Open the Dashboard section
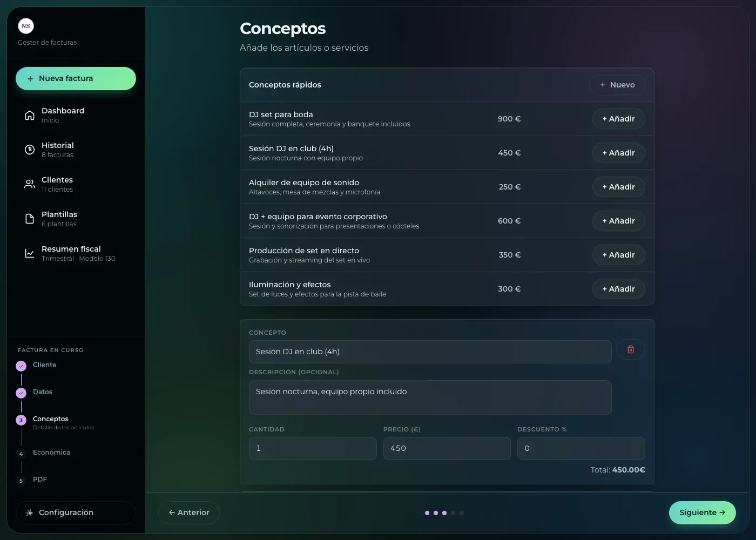This screenshot has width=756, height=540. tap(76, 115)
